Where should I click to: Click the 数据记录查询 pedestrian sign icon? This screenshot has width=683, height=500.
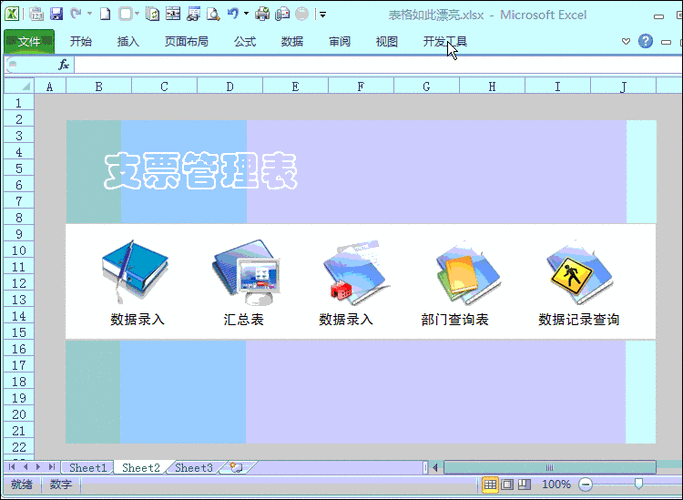point(579,272)
